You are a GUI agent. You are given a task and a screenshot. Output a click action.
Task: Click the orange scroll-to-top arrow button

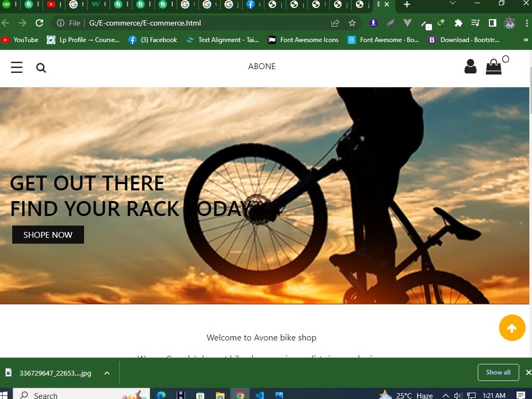(512, 328)
